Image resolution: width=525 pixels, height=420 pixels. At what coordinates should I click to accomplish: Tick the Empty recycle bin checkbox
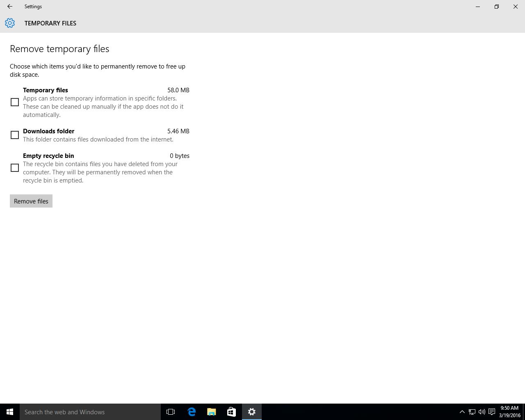(x=15, y=168)
